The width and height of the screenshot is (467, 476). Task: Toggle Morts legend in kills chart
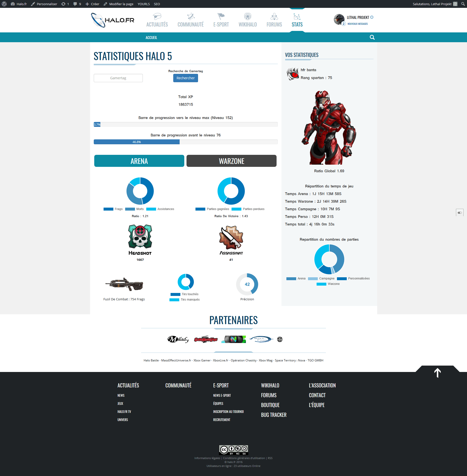click(134, 209)
